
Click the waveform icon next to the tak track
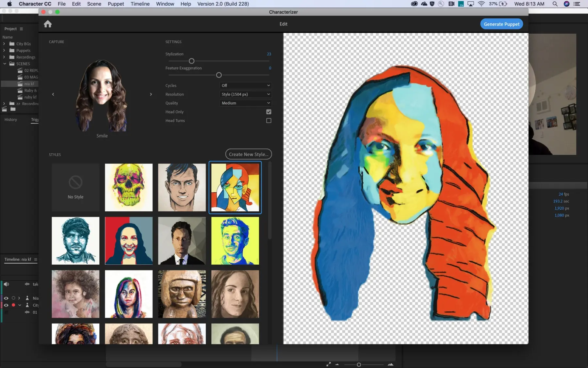coord(26,284)
